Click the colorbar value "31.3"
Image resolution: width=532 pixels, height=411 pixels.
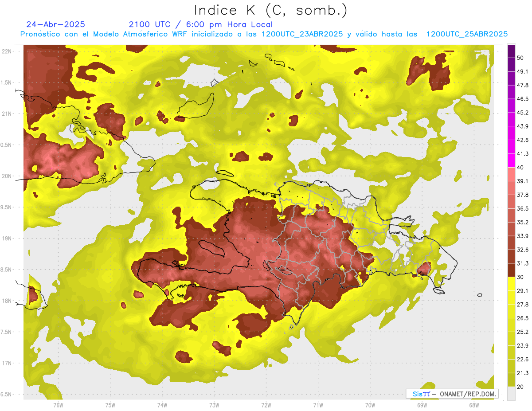522,263
